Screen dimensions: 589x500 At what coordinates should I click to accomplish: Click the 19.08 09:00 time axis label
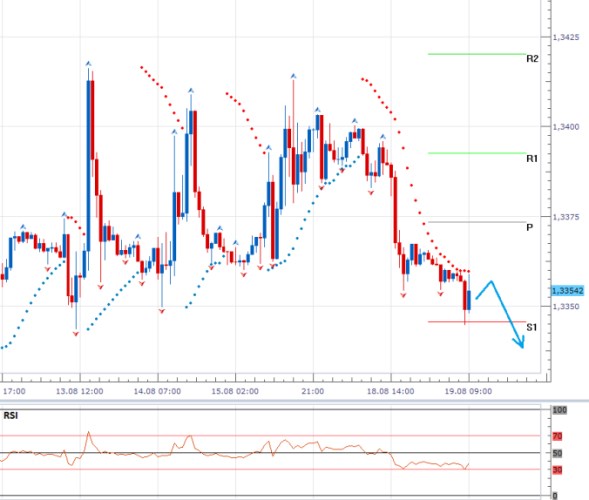[x=468, y=391]
